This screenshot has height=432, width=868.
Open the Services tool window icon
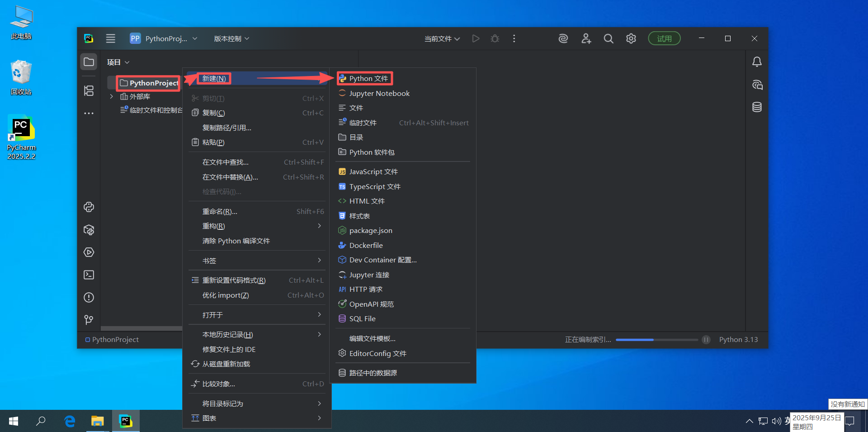(89, 252)
